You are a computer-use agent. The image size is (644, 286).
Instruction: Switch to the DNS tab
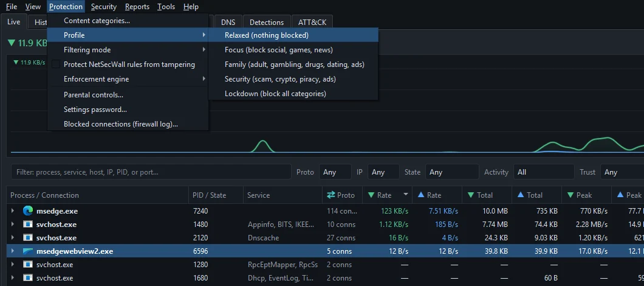(x=228, y=23)
